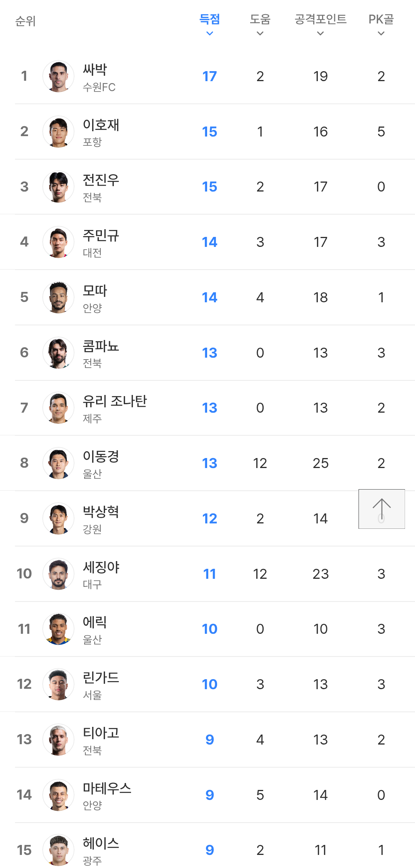Sort by 도움 column chevron

coord(260,33)
